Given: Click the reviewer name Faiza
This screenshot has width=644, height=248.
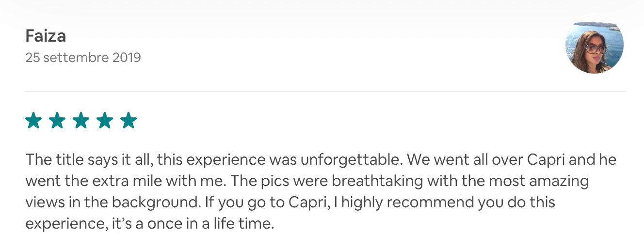Looking at the screenshot, I should [x=46, y=36].
